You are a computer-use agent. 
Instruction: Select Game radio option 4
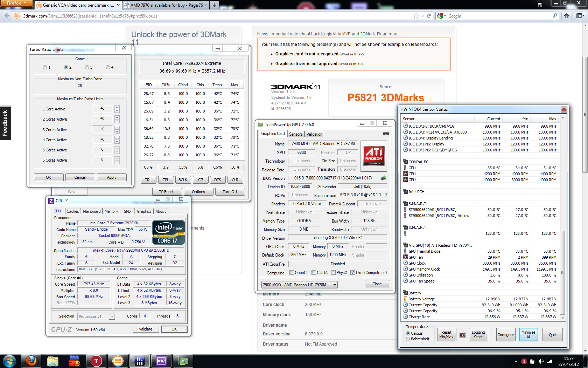(x=107, y=67)
